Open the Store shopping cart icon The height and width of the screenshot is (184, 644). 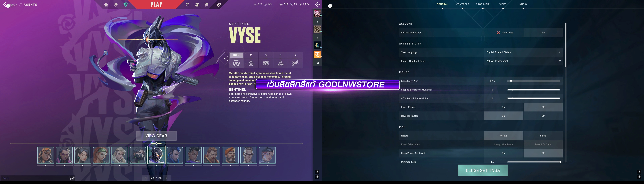pyautogui.click(x=206, y=5)
